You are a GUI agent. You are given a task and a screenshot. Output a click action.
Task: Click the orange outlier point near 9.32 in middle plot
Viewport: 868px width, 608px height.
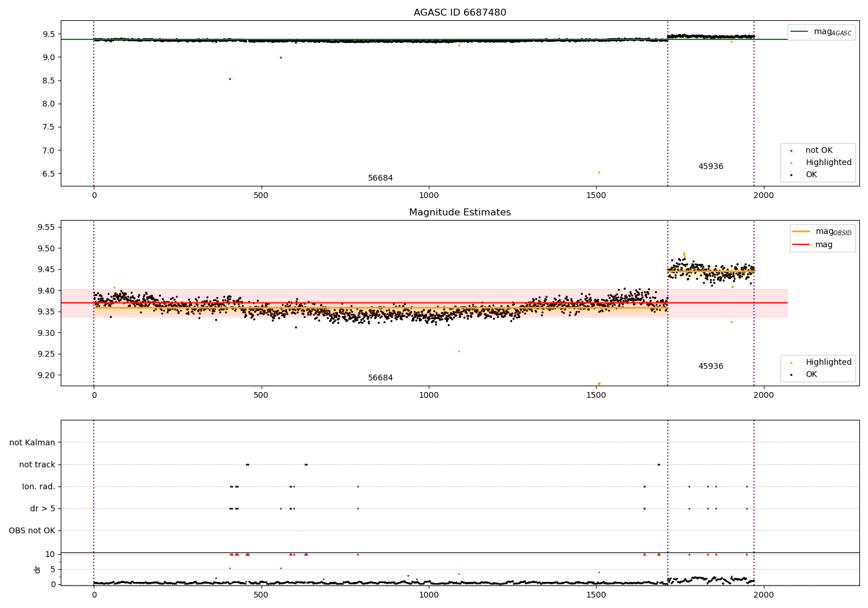[731, 322]
